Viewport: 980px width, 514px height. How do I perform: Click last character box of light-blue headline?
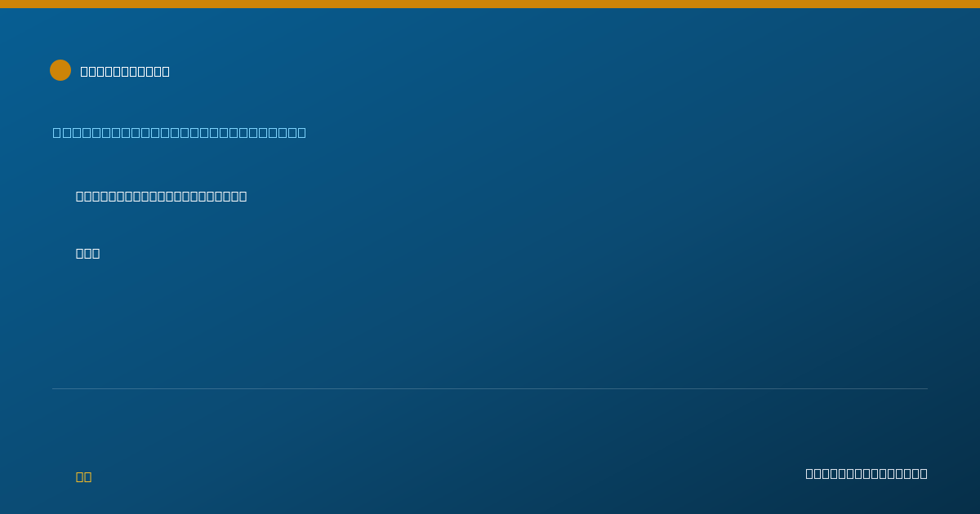[x=302, y=132]
